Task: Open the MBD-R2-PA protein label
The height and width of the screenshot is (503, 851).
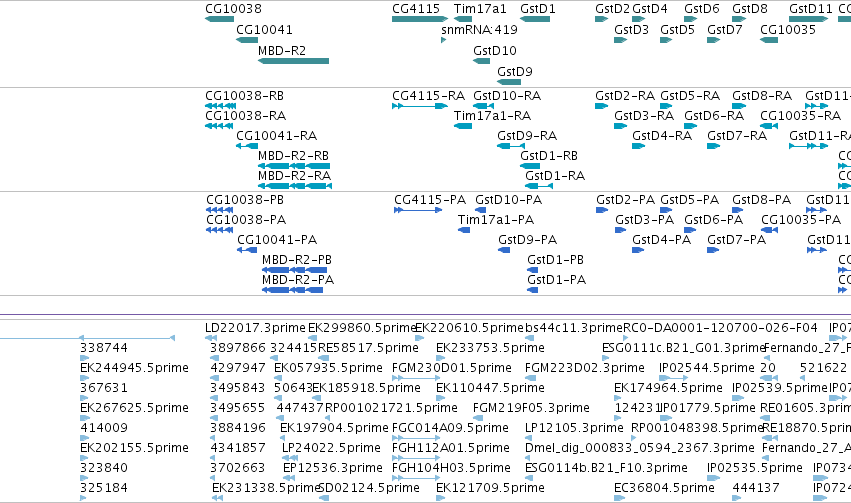Action: [x=298, y=280]
